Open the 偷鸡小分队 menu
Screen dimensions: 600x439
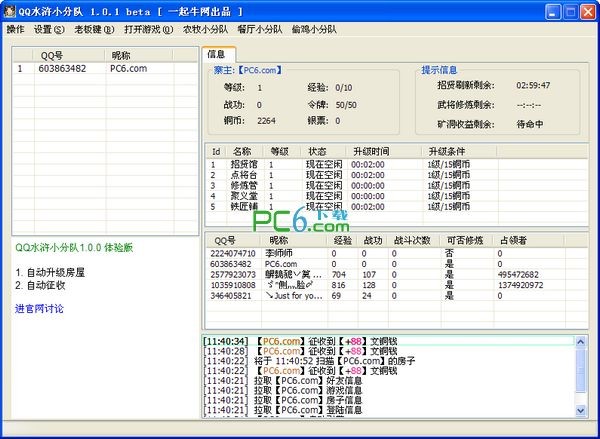click(314, 29)
